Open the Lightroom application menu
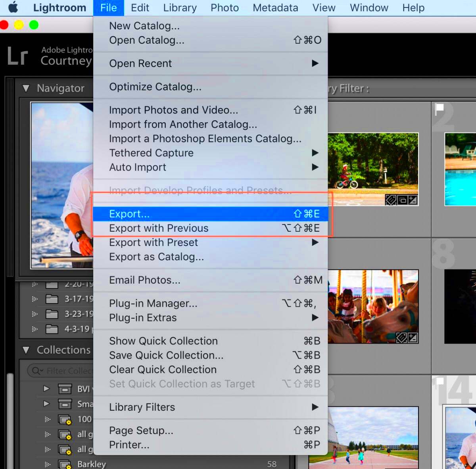 click(59, 8)
